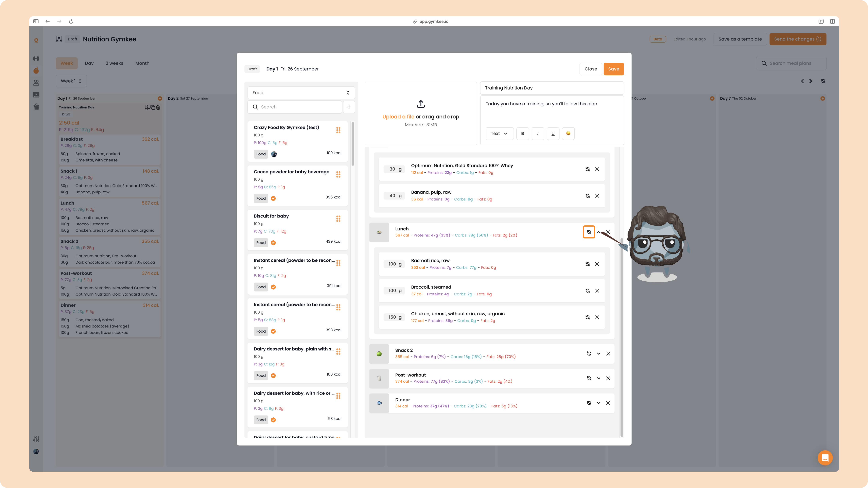Swap the Chicken breast item
868x488 pixels.
click(587, 318)
